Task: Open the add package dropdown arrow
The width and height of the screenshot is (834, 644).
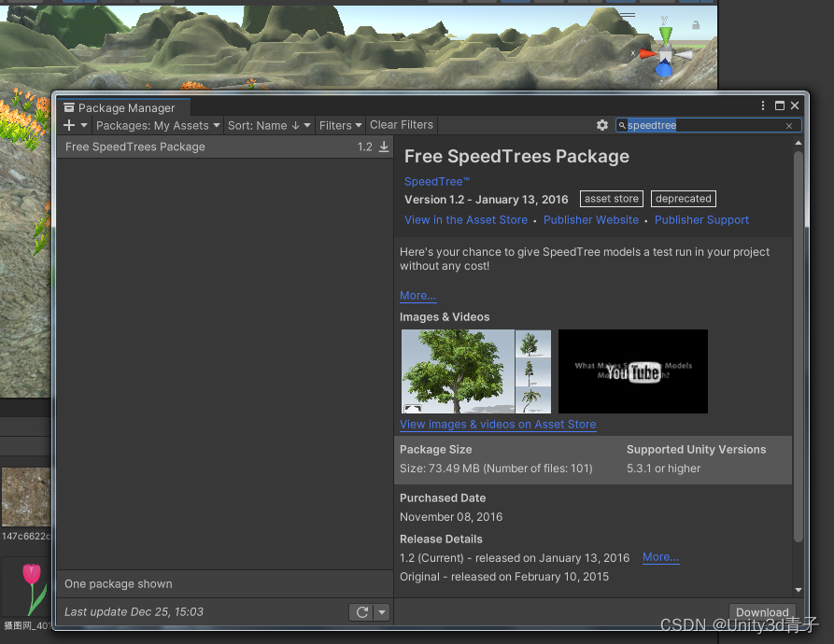Action: (x=84, y=125)
